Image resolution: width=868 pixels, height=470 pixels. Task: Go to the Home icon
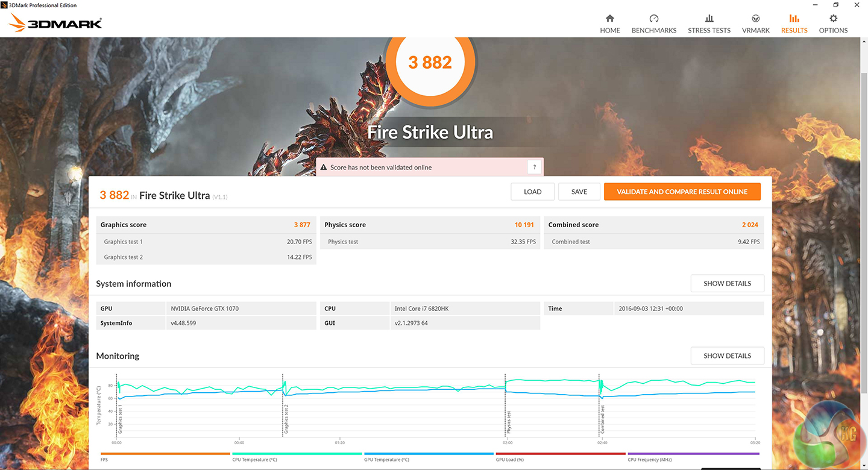click(609, 19)
